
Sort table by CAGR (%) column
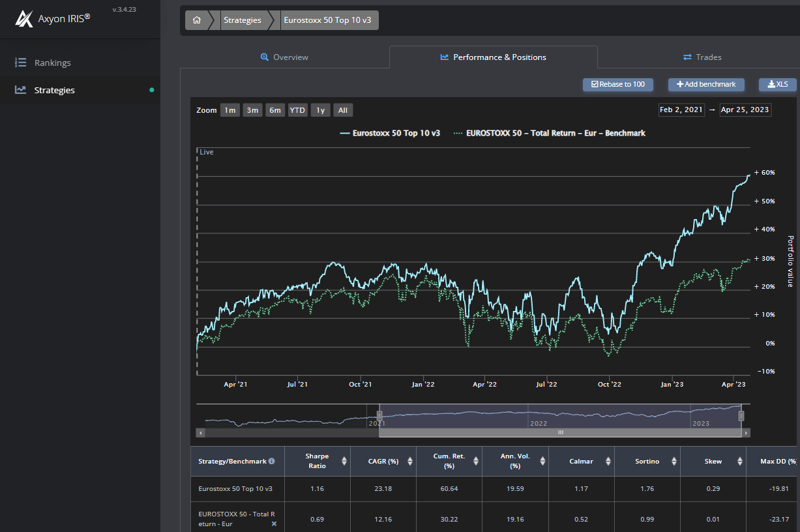[x=409, y=462]
